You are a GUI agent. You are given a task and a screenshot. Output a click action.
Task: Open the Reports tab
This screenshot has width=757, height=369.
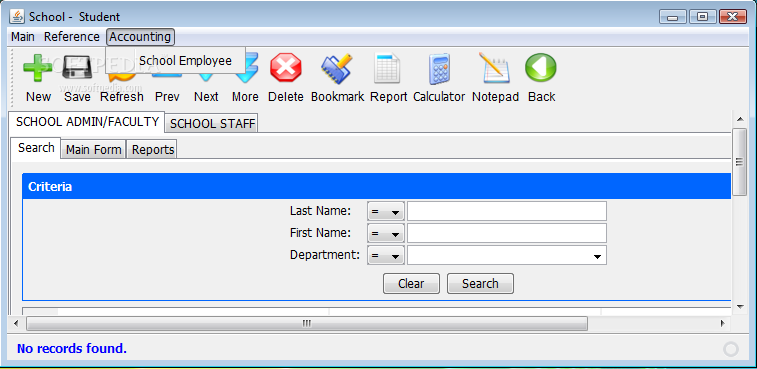pos(153,150)
